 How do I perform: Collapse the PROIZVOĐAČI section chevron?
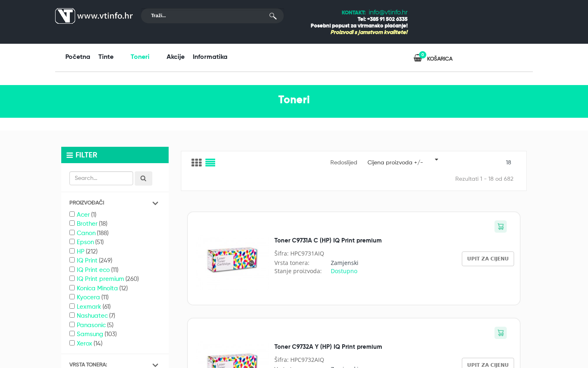[155, 203]
